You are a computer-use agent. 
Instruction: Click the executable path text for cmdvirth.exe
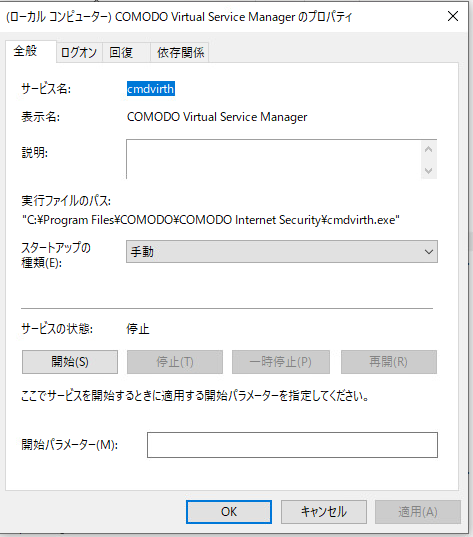point(211,220)
